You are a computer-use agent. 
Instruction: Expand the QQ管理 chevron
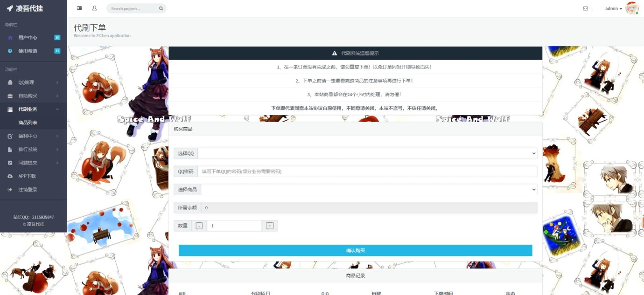tap(57, 82)
